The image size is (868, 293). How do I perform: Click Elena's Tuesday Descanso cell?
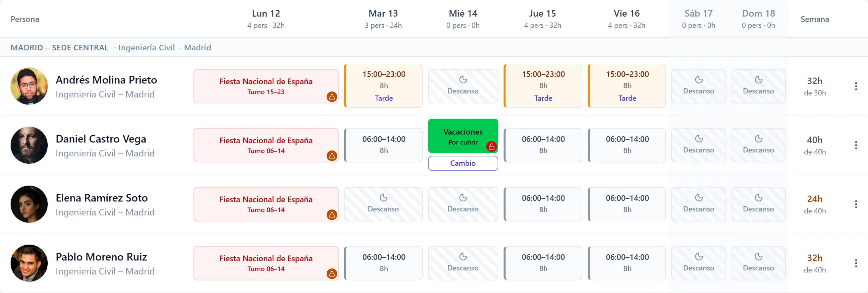click(383, 204)
